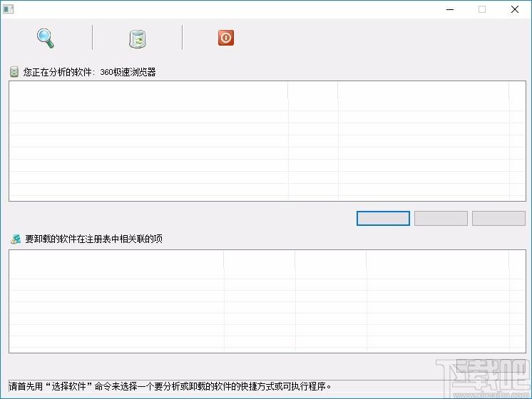Click the registry icon beside 要卸载的软件在注册表中相关联的项
Screen dimensions: 532x399
point(15,239)
